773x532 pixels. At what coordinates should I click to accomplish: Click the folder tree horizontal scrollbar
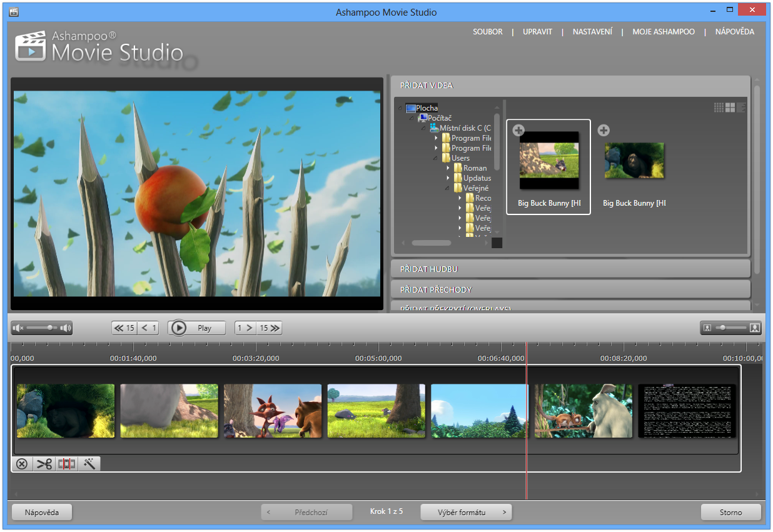click(x=431, y=243)
